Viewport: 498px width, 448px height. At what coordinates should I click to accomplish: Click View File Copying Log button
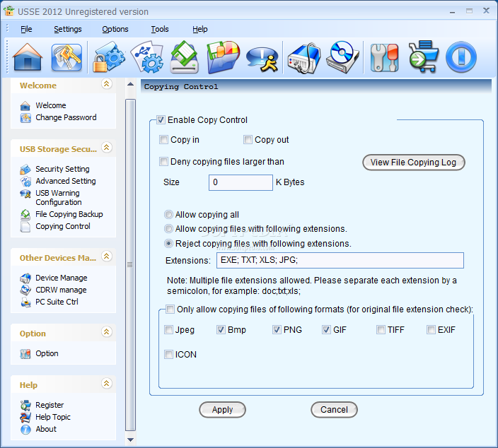[x=414, y=163]
